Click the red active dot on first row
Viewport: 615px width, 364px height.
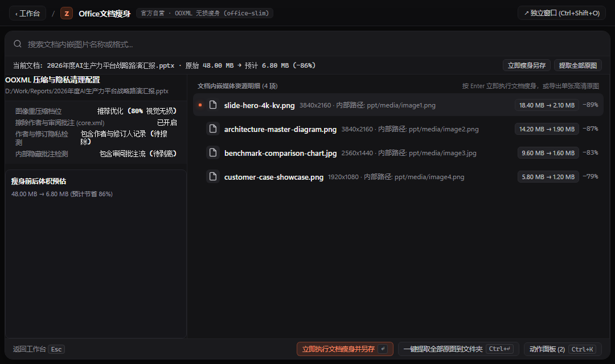(200, 105)
